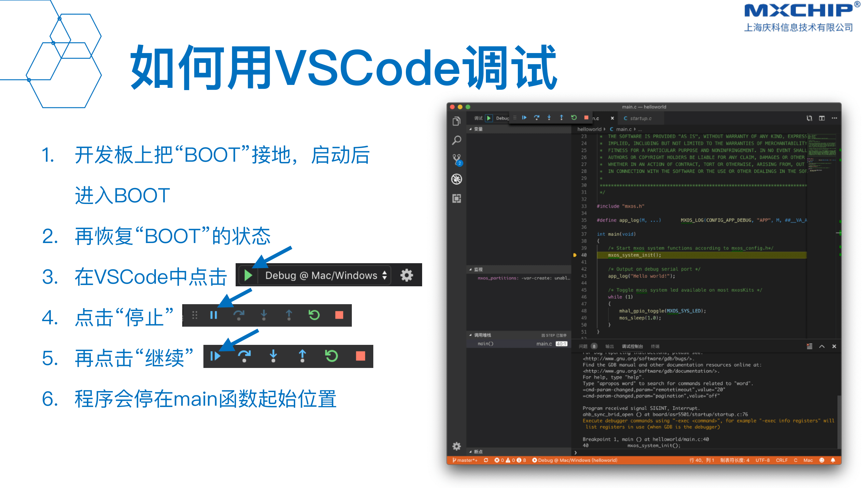
Task: Open the Debug view bug icon in activity bar
Action: [x=456, y=179]
